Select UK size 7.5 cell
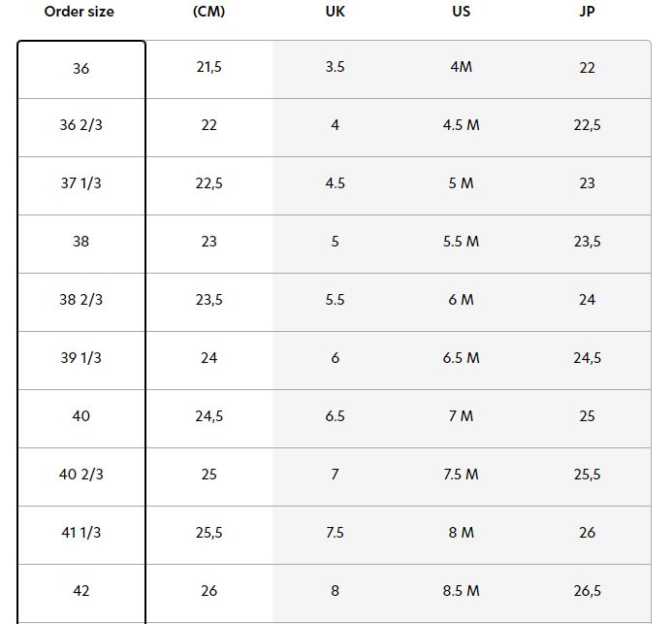Viewport: 672px width, 624px height. point(335,533)
